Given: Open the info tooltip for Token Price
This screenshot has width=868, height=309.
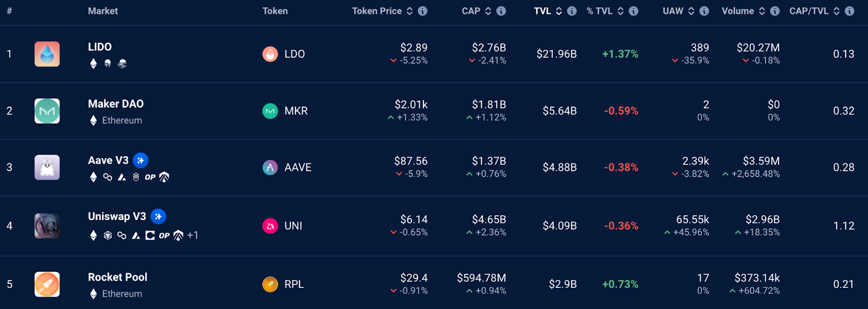Looking at the screenshot, I should coord(423,11).
